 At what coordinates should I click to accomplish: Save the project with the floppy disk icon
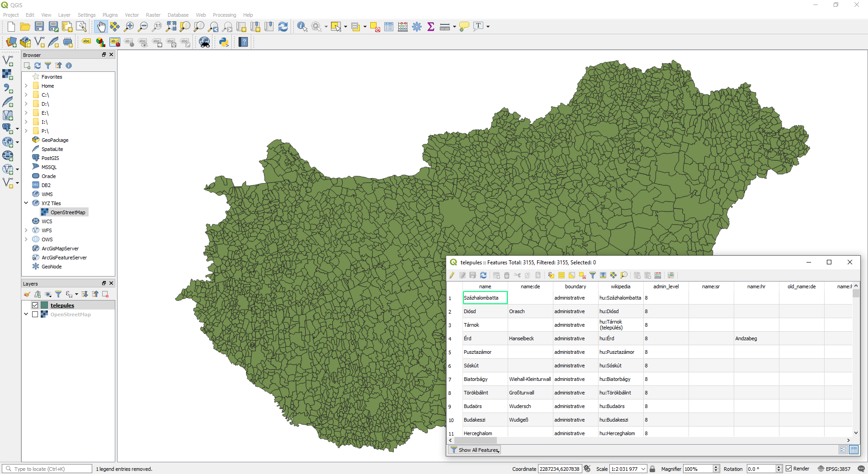click(39, 27)
